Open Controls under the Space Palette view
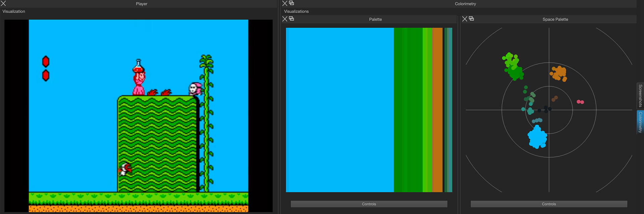The width and height of the screenshot is (644, 214). (549, 204)
